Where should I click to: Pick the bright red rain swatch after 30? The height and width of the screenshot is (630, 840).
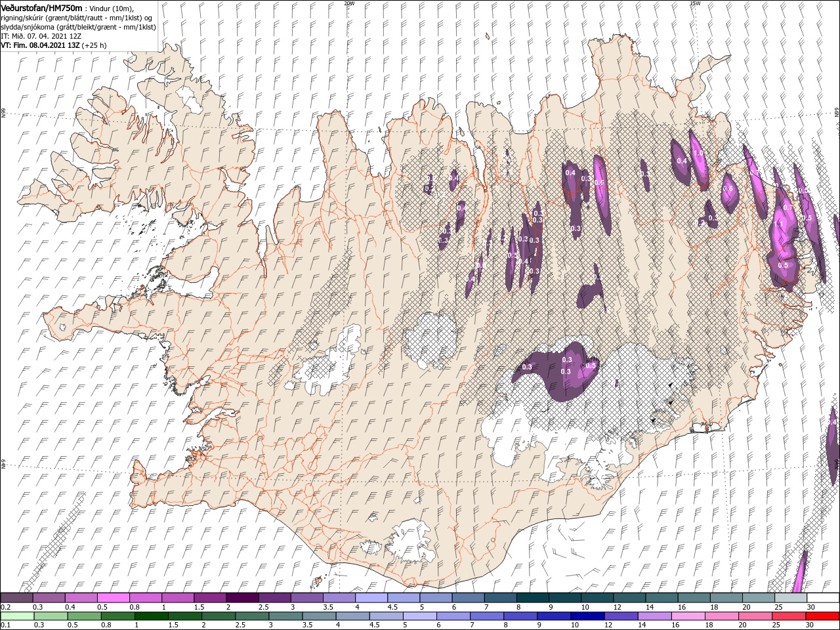point(824,616)
